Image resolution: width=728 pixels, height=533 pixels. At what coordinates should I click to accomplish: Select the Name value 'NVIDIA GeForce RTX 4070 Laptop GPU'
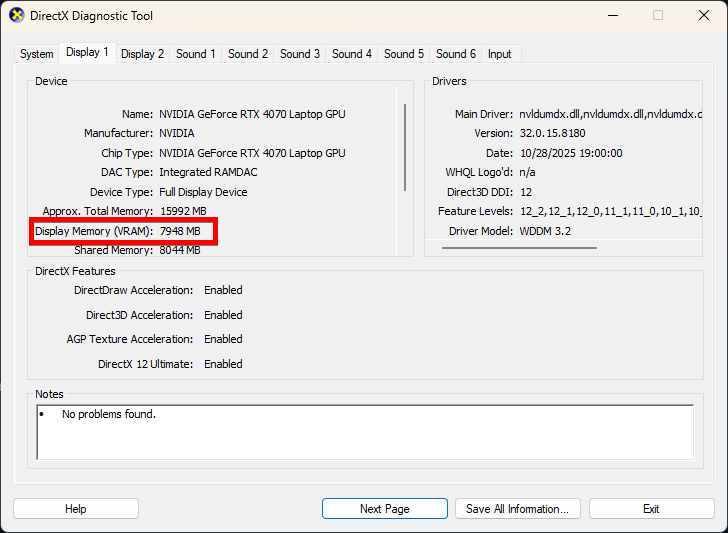(x=252, y=114)
